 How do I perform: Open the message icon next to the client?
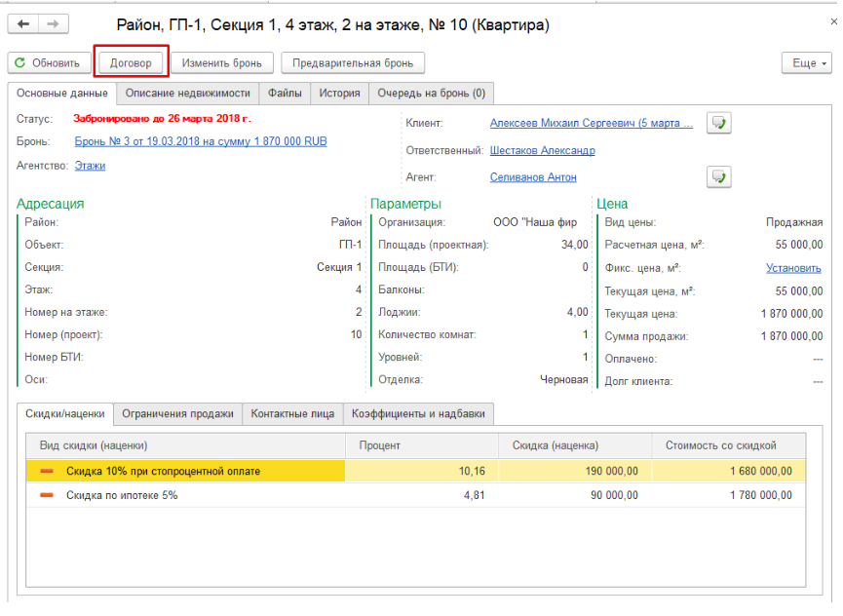[719, 123]
